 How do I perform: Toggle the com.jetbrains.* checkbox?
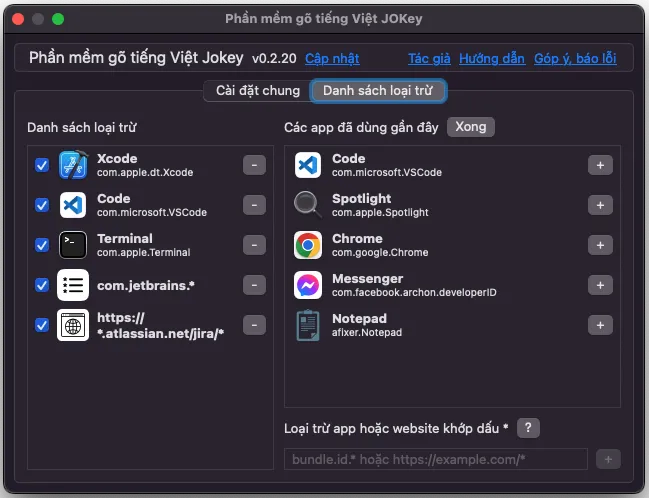coord(42,285)
